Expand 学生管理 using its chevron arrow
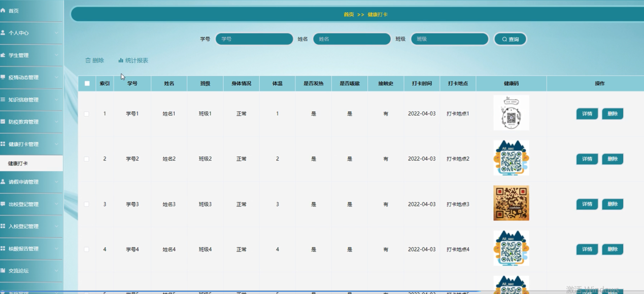Image resolution: width=644 pixels, height=294 pixels. [57, 55]
